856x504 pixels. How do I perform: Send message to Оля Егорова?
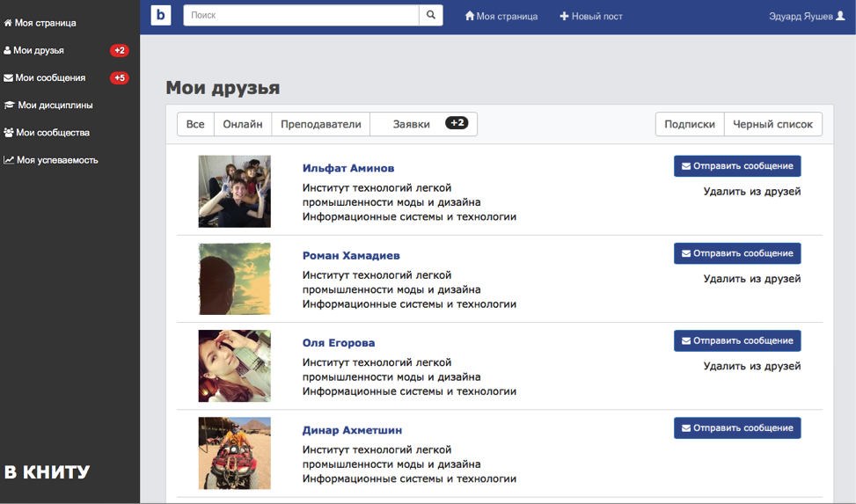click(737, 340)
